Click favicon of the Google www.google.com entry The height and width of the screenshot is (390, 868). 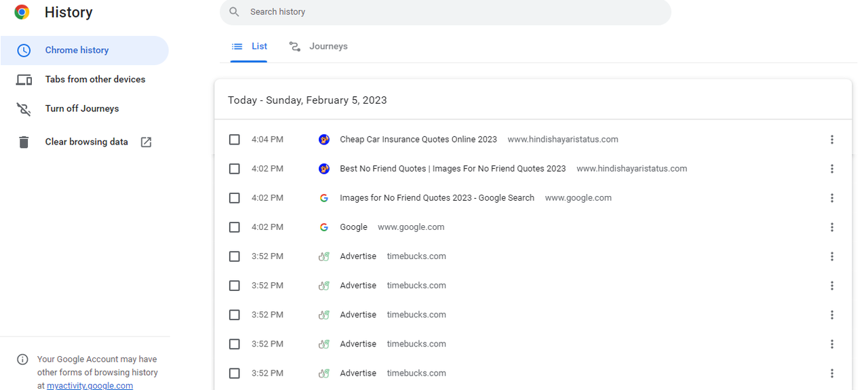tap(324, 227)
